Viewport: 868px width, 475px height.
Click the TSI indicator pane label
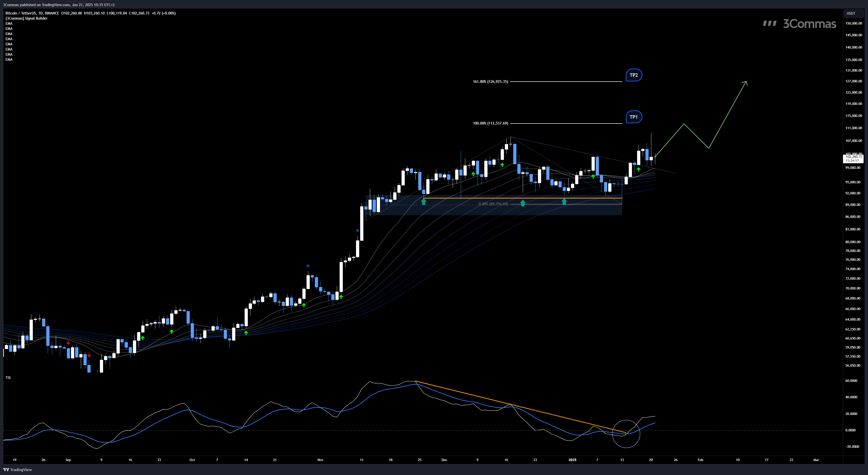8,377
